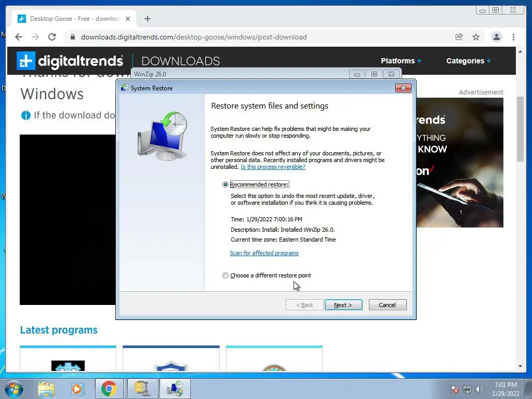Click the digitaltrends logo
The height and width of the screenshot is (399, 532).
70,61
